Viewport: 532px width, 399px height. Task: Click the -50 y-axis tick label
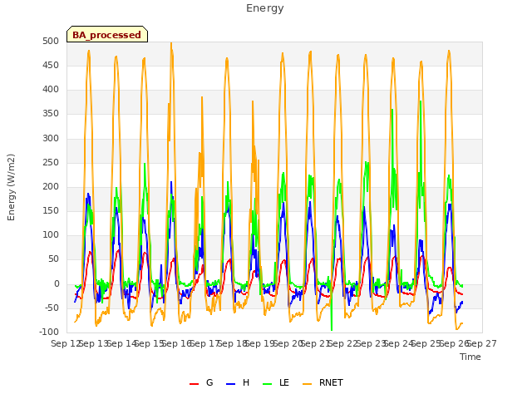[52, 308]
